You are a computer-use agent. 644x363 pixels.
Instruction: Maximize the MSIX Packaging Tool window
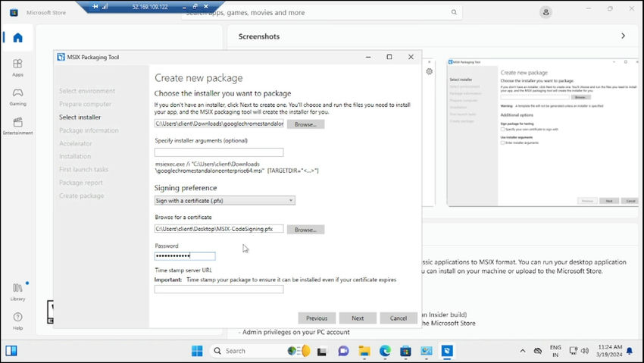[x=389, y=57]
